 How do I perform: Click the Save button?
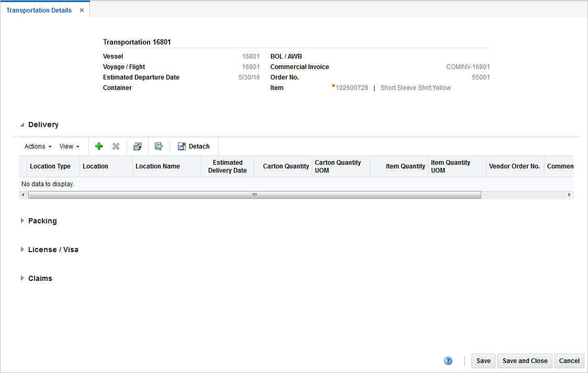483,360
